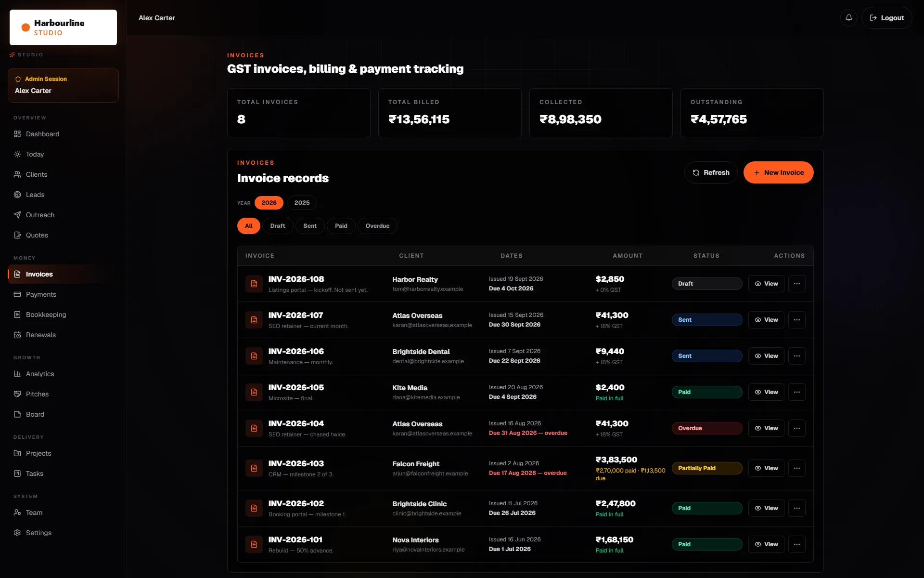Open more actions menu for INV-2026-101

click(x=797, y=544)
